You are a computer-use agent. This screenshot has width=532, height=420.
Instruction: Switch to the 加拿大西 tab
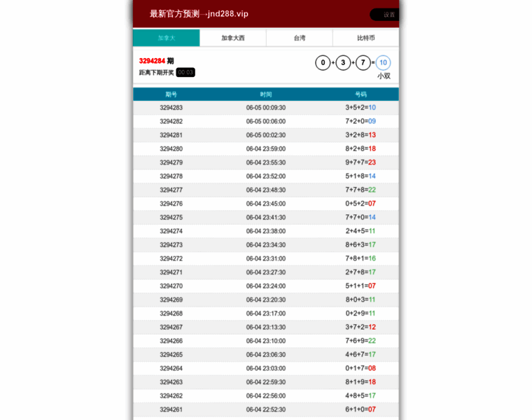[232, 38]
